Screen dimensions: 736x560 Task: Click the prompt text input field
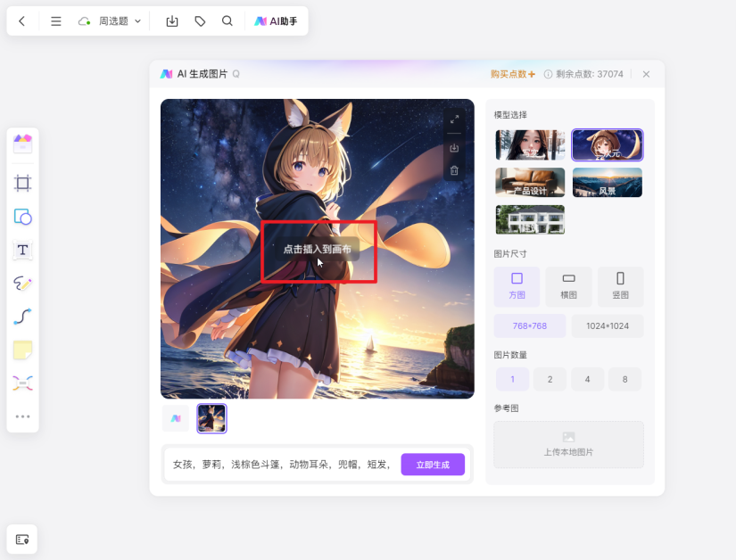point(282,465)
